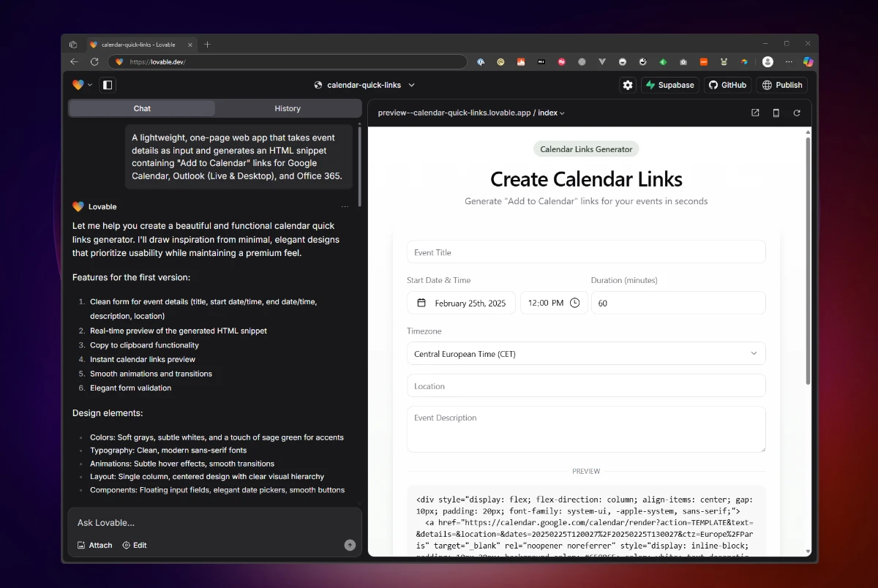878x588 pixels.
Task: Click the Event Description textarea
Action: (x=586, y=429)
